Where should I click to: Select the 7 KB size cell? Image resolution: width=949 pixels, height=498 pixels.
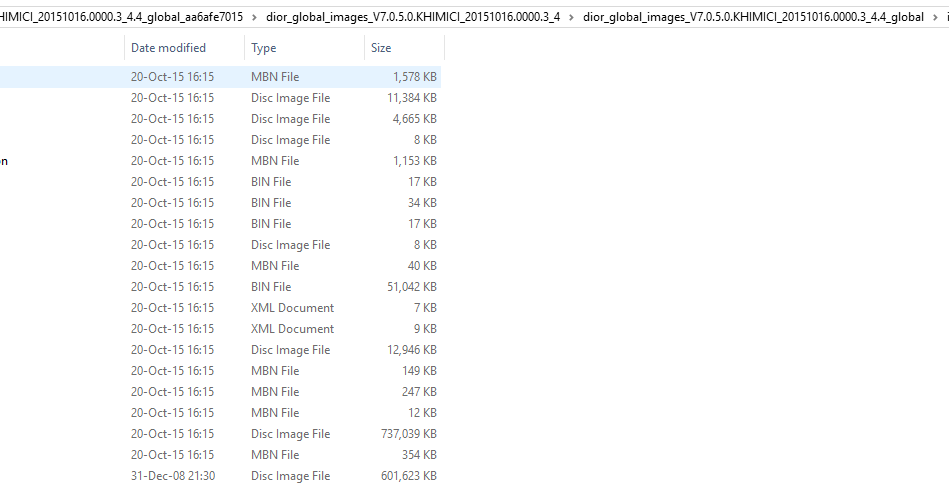(425, 308)
